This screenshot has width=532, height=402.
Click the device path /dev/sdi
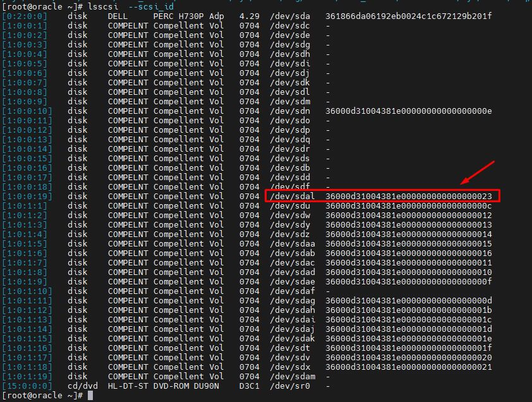point(290,63)
